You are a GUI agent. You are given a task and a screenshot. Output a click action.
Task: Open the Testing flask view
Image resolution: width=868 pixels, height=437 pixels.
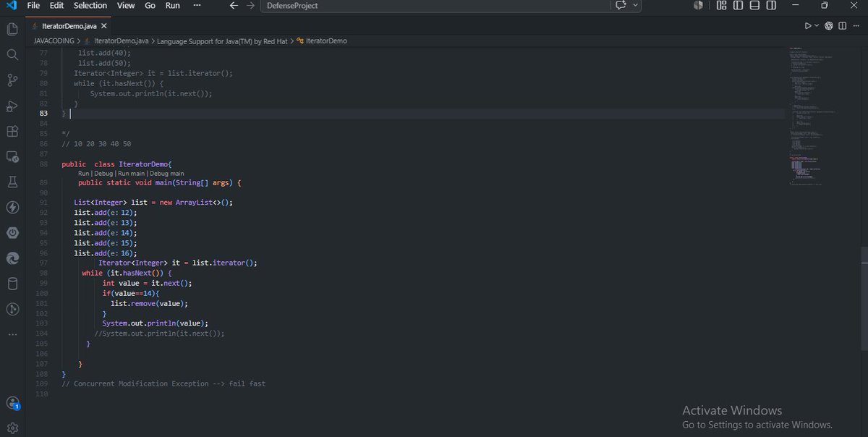pyautogui.click(x=12, y=182)
